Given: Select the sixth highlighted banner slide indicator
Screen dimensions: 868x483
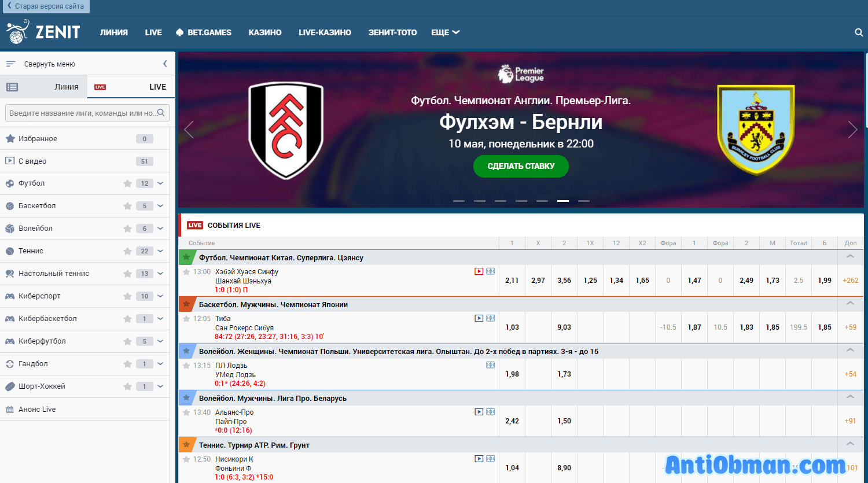Looking at the screenshot, I should [563, 201].
